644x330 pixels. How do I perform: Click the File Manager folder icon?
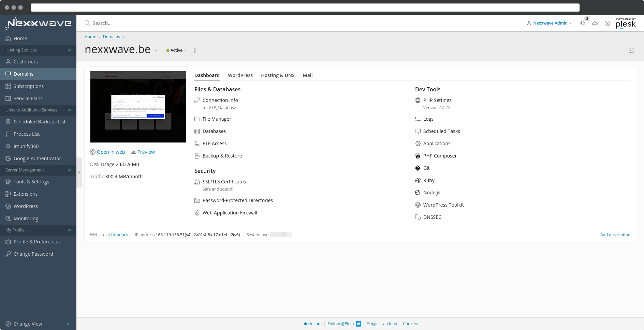[197, 119]
